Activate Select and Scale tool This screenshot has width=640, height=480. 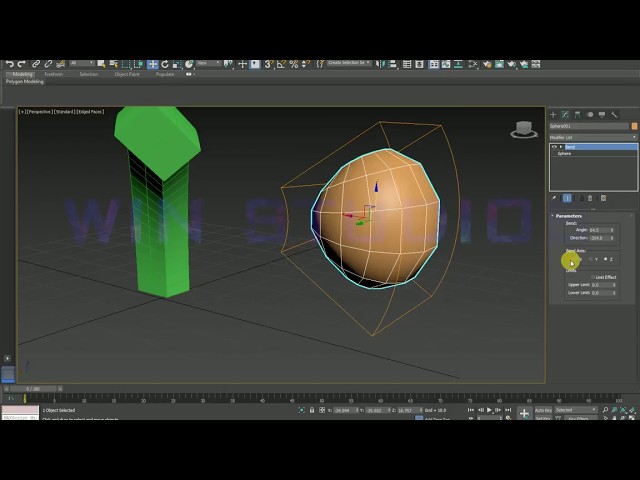(177, 64)
